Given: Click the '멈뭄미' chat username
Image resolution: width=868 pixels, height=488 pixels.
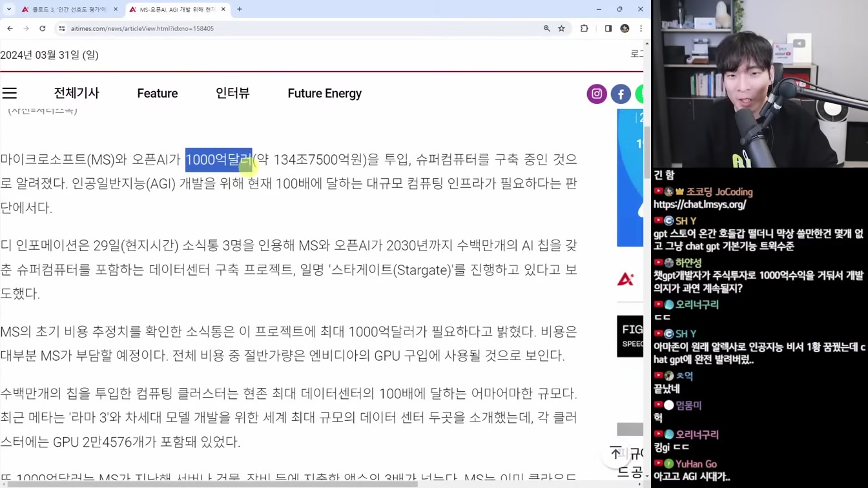Looking at the screenshot, I should 688,405.
